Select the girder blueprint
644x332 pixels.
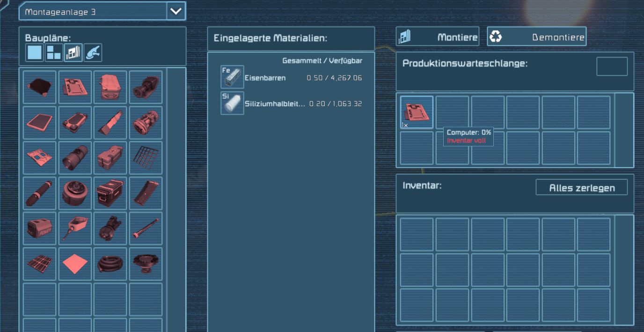(x=110, y=123)
